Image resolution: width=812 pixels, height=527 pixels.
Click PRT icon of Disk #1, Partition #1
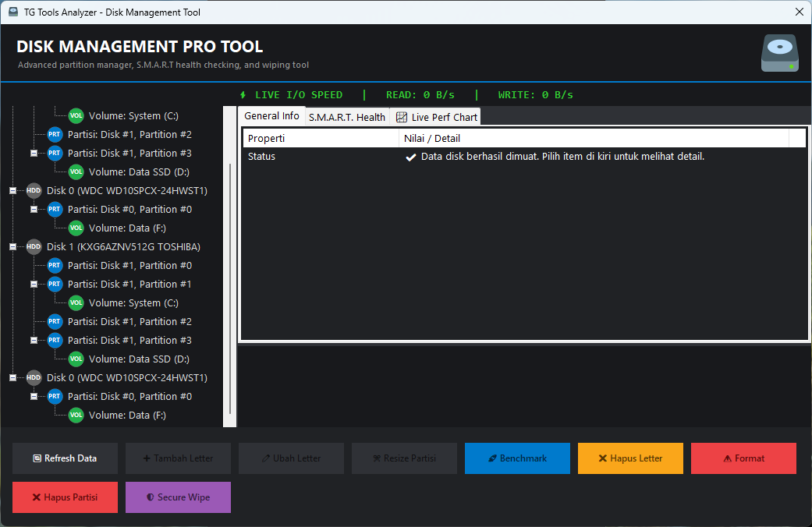[x=55, y=284]
